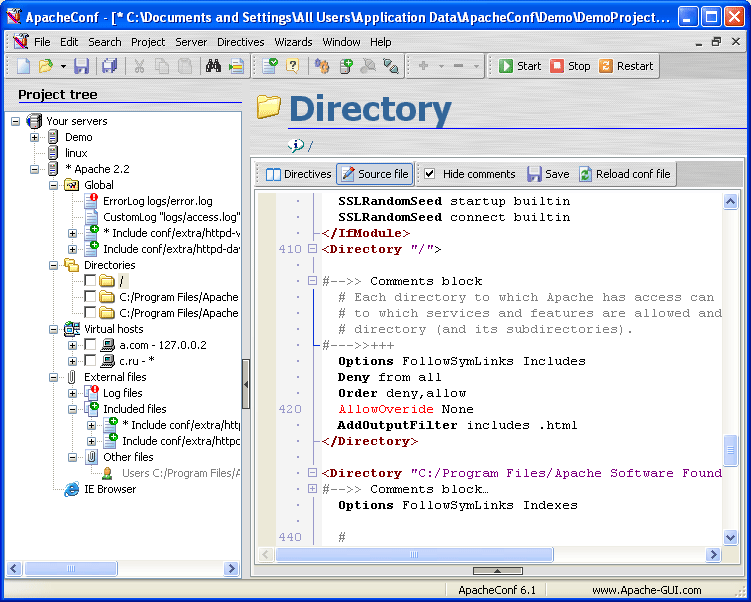751x602 pixels.
Task: Switch to the Directives view tab
Action: (x=298, y=174)
